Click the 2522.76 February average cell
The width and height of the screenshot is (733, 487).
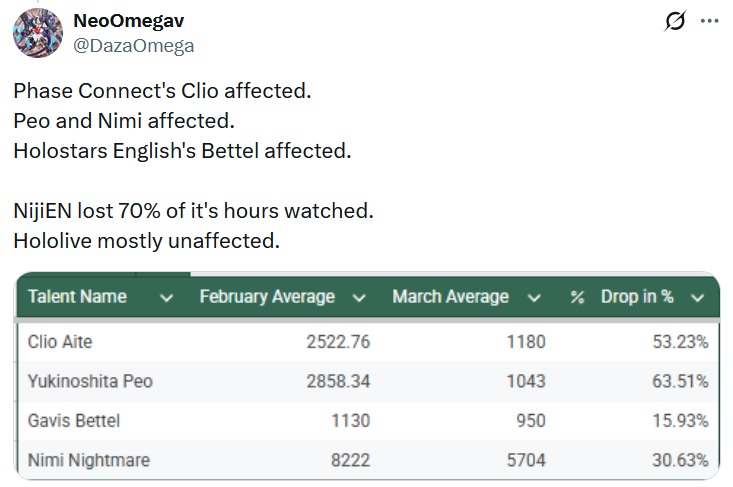tap(338, 342)
